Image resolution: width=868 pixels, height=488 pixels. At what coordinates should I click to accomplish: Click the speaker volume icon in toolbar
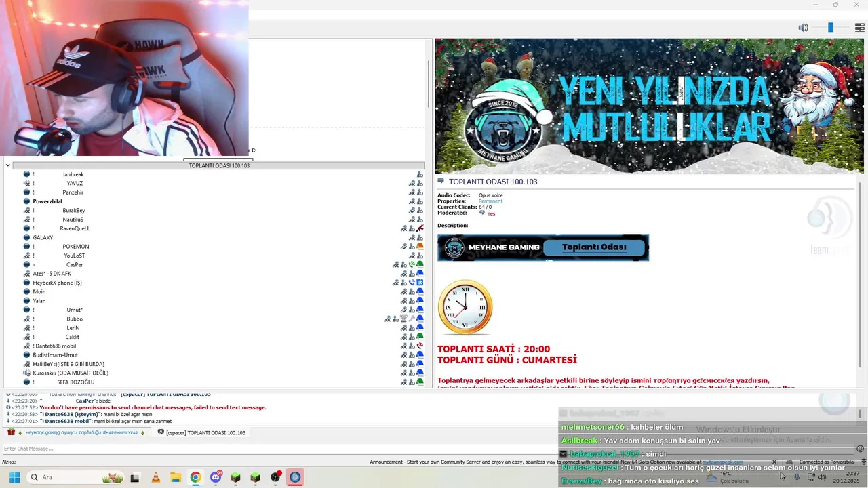(x=803, y=28)
